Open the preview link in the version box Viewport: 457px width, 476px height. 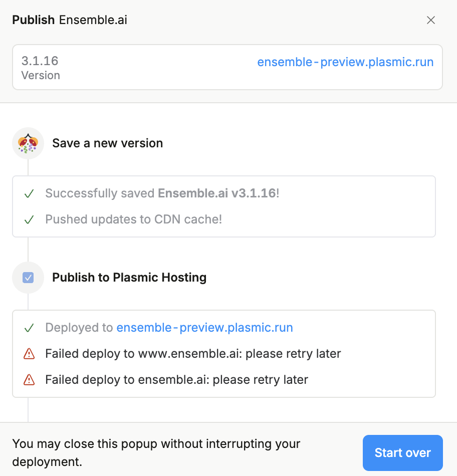(x=345, y=62)
